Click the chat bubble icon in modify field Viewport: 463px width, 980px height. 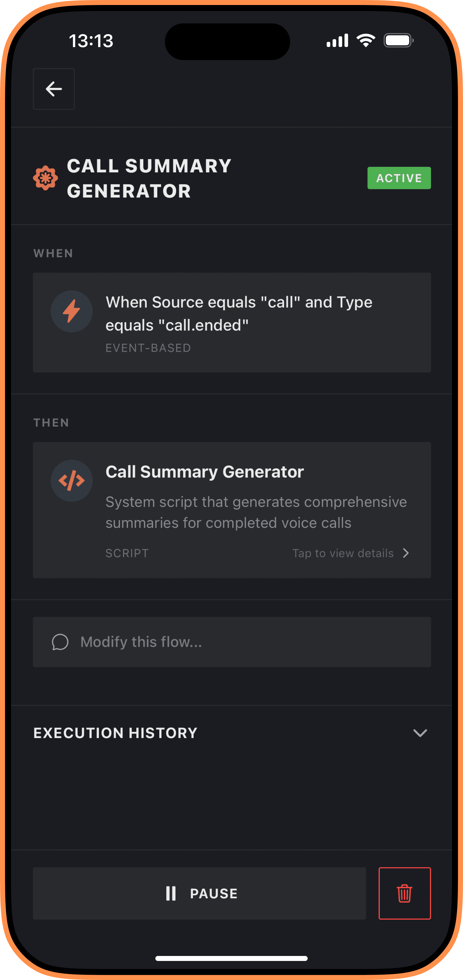[60, 642]
